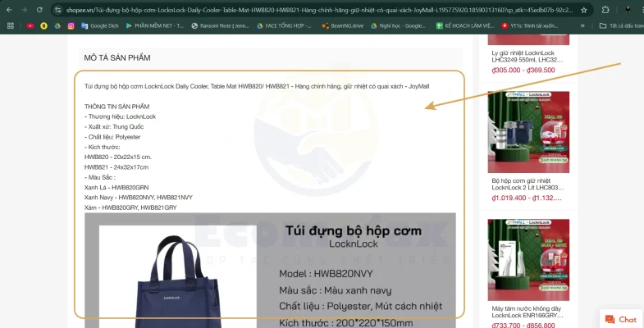The image size is (644, 328).
Task: Open the YouTube bookmark icon
Action: pyautogui.click(x=30, y=25)
